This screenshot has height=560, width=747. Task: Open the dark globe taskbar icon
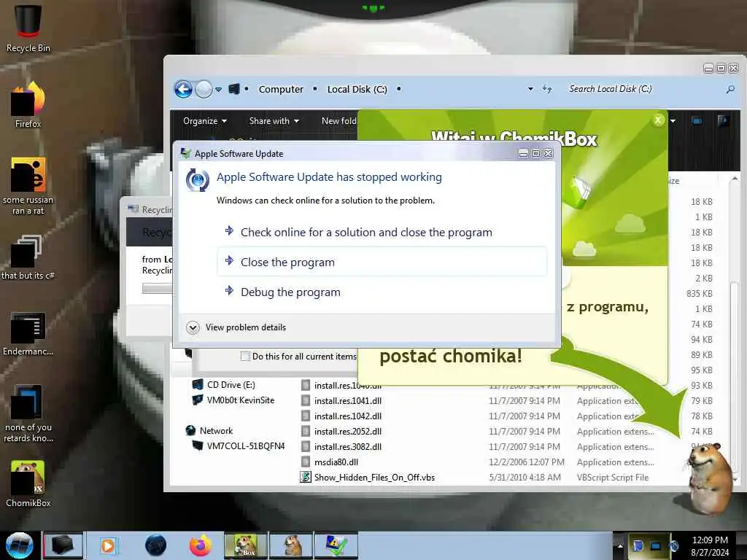pyautogui.click(x=156, y=545)
